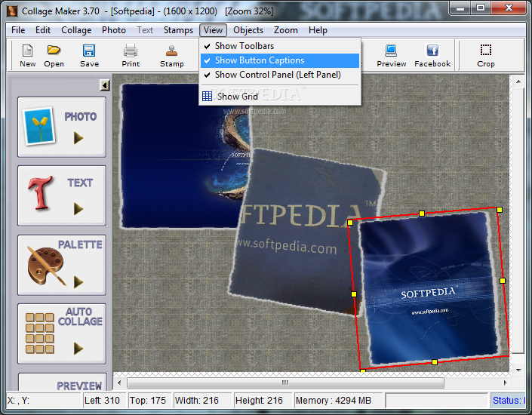The height and width of the screenshot is (415, 532).
Task: Click the red T Text icon
Action: coord(40,192)
